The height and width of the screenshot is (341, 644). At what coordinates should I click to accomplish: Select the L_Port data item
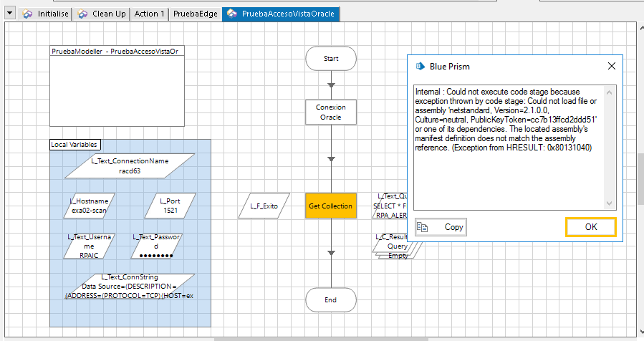(170, 206)
